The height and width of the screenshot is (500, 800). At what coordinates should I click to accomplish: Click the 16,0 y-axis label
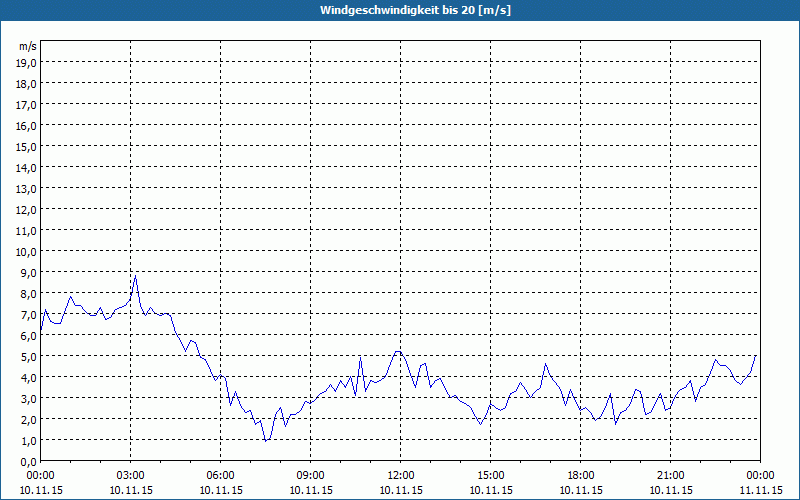[x=27, y=126]
